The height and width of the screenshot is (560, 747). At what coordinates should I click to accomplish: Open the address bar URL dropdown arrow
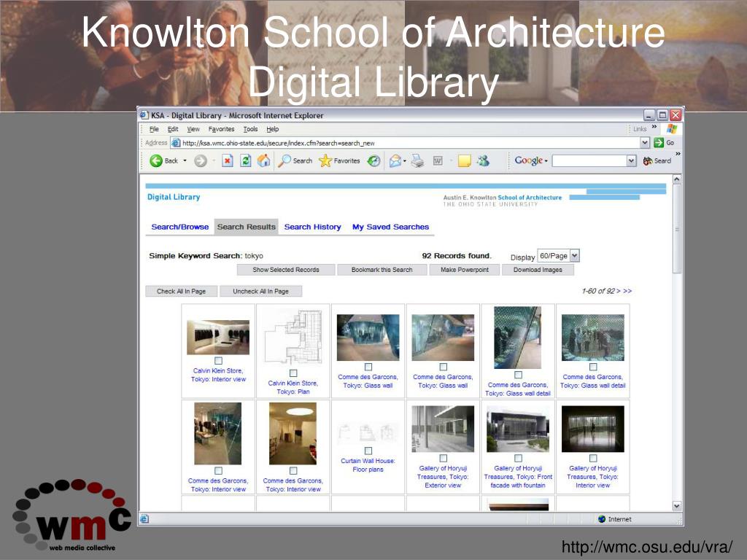pyautogui.click(x=645, y=142)
